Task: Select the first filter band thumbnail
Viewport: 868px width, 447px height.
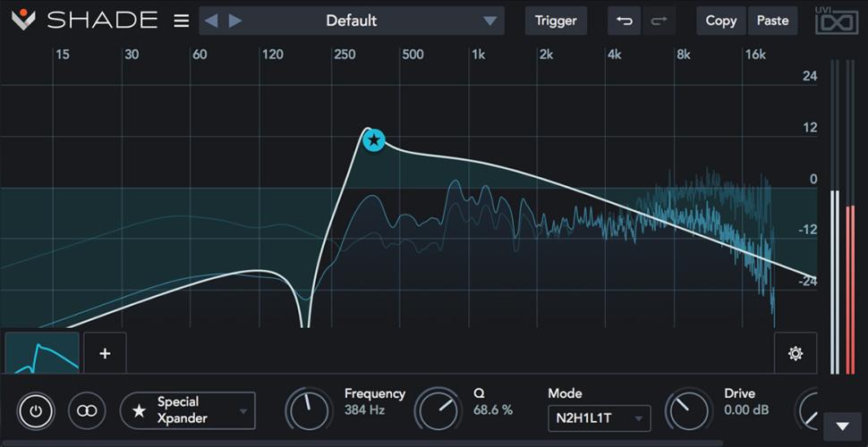Action: 42,353
